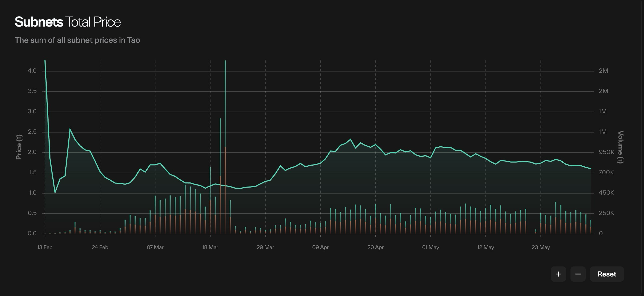Select the 20 Apr x-axis label
The width and height of the screenshot is (644, 296).
375,247
